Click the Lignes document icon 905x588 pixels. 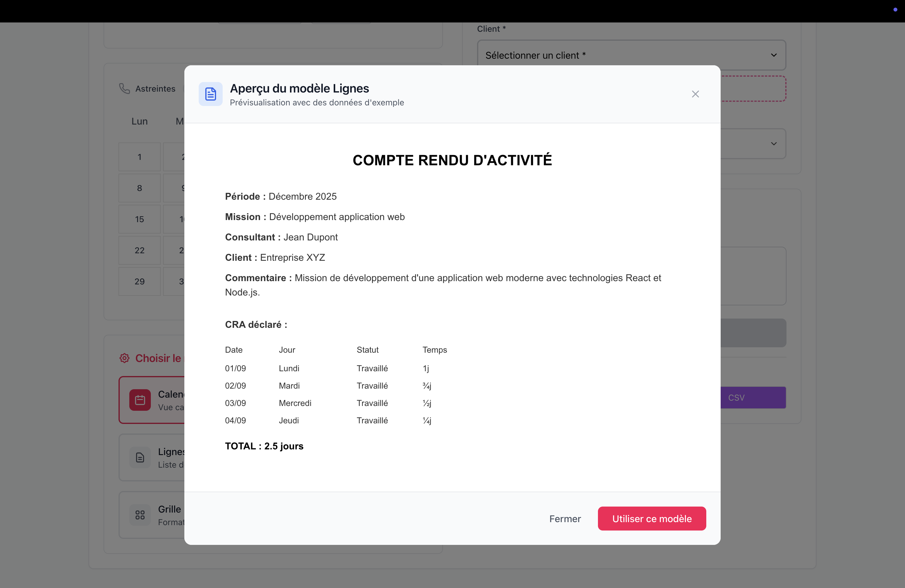click(140, 457)
